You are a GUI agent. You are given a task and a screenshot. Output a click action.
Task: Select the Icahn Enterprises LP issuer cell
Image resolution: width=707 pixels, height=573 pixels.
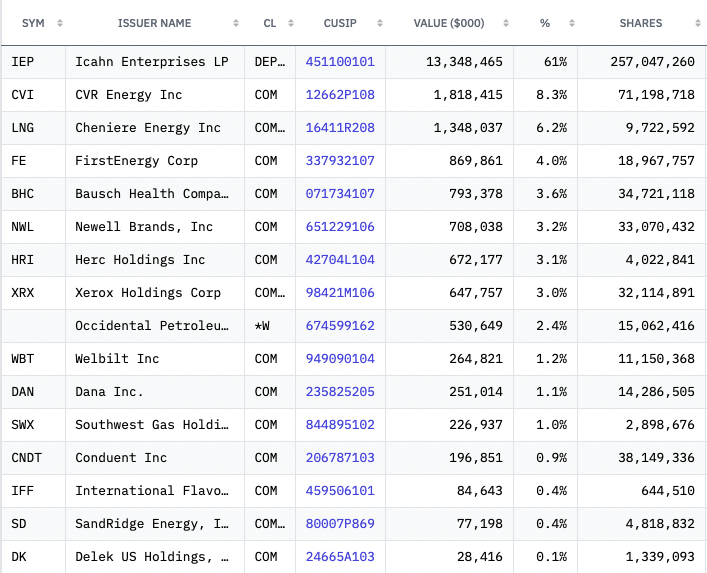(x=152, y=62)
